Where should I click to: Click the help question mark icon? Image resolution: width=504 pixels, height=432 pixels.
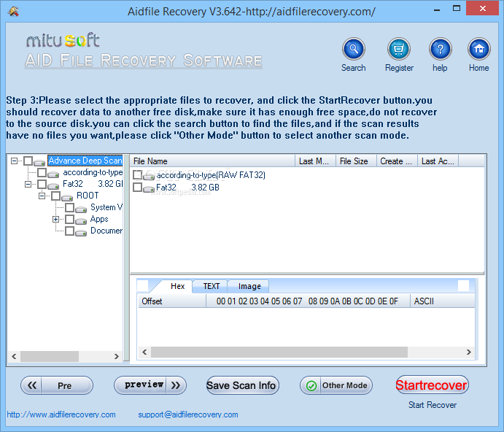(x=441, y=49)
